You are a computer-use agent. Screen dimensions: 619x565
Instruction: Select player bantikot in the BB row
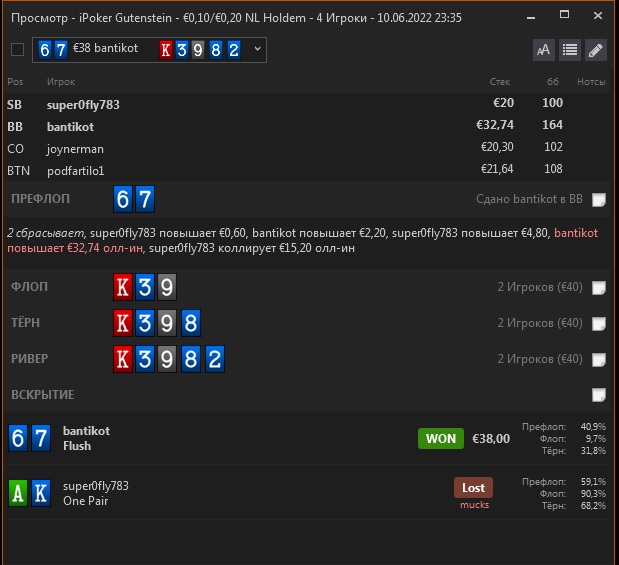pos(70,127)
